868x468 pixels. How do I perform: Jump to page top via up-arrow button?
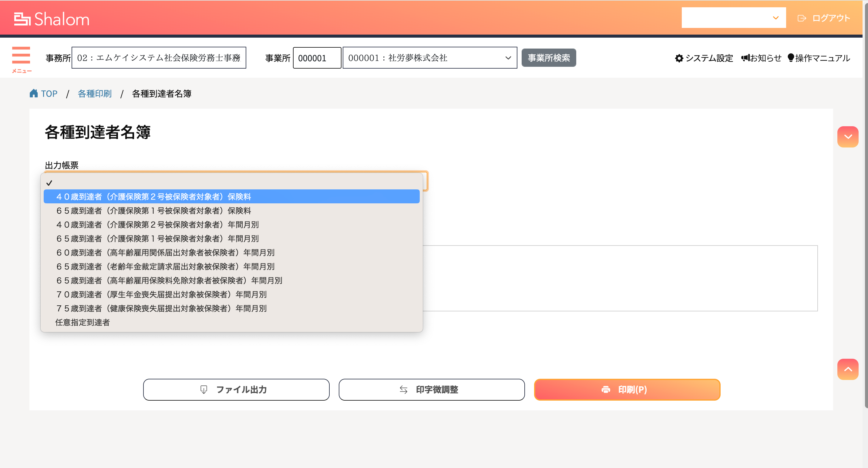pos(848,369)
